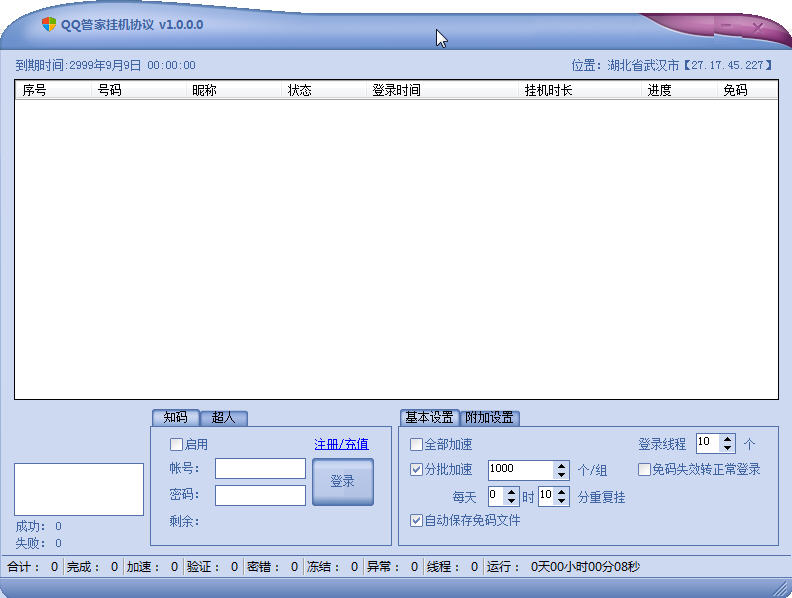792x598 pixels.
Task: Check the 全部加速 option
Action: point(416,444)
